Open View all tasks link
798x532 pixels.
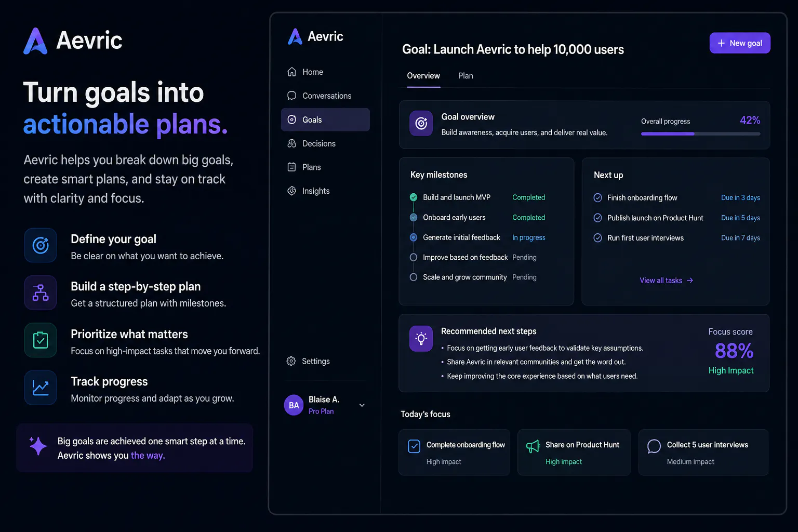pos(667,281)
